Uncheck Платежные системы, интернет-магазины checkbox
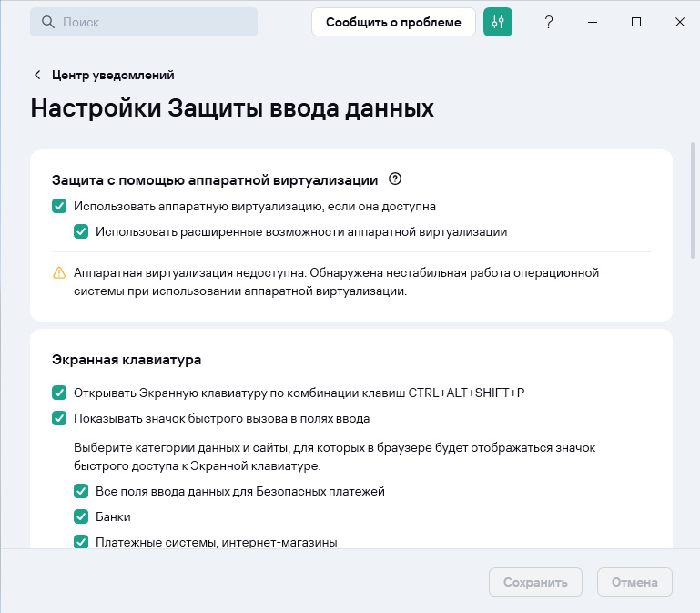700x613 pixels. pos(81,542)
